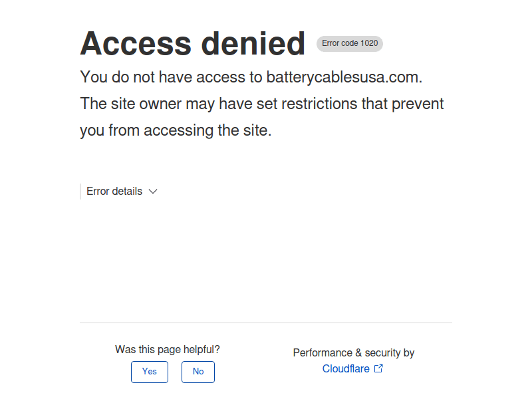This screenshot has height=399, width=532.
Task: Click No to report the page unhelpful
Action: (198, 372)
